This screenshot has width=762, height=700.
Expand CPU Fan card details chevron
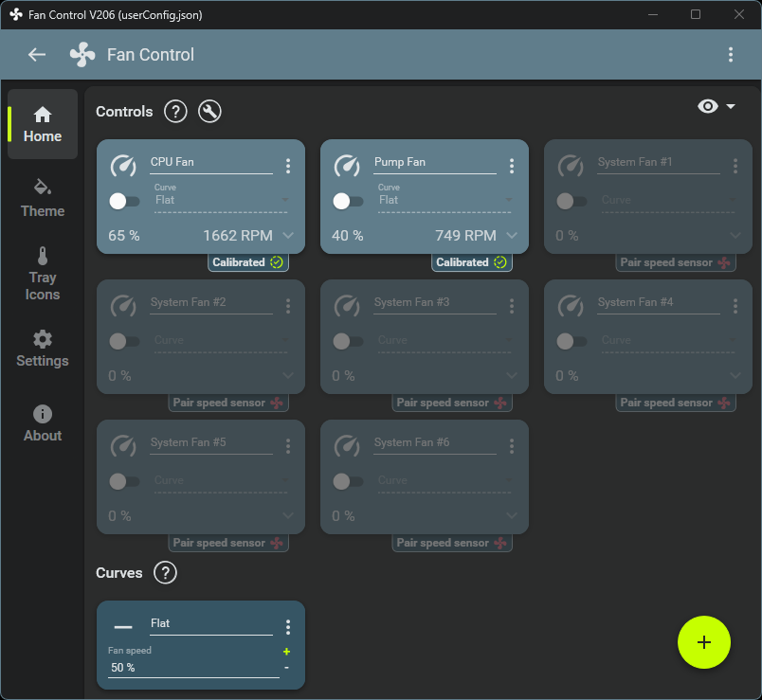pos(288,236)
